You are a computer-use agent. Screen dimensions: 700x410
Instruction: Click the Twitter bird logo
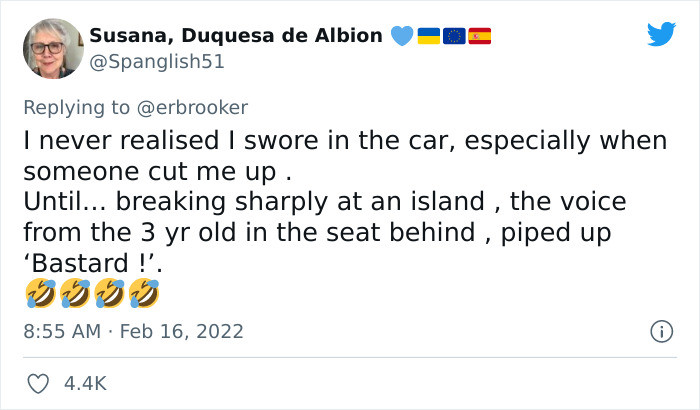661,35
